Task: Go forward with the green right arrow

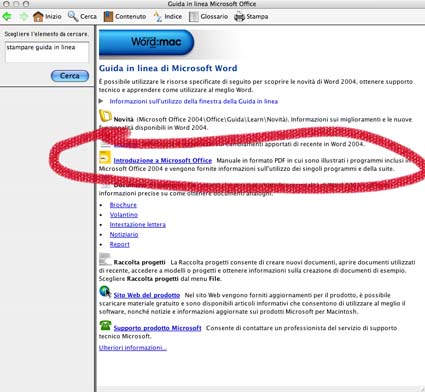Action: [23, 16]
